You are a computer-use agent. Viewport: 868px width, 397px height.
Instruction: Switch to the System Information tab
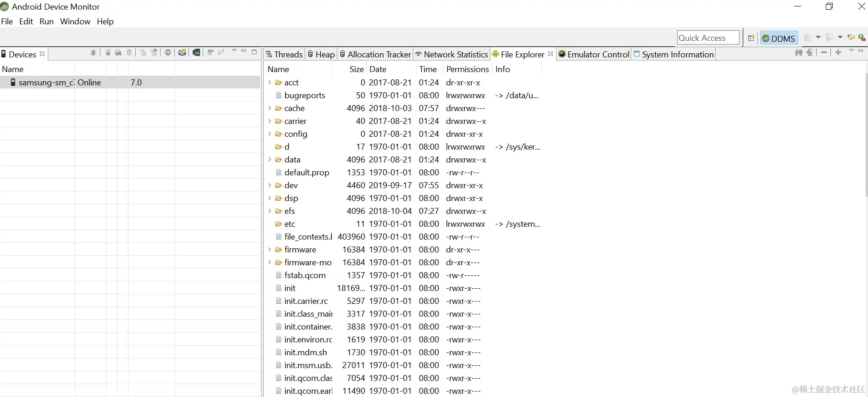[673, 54]
